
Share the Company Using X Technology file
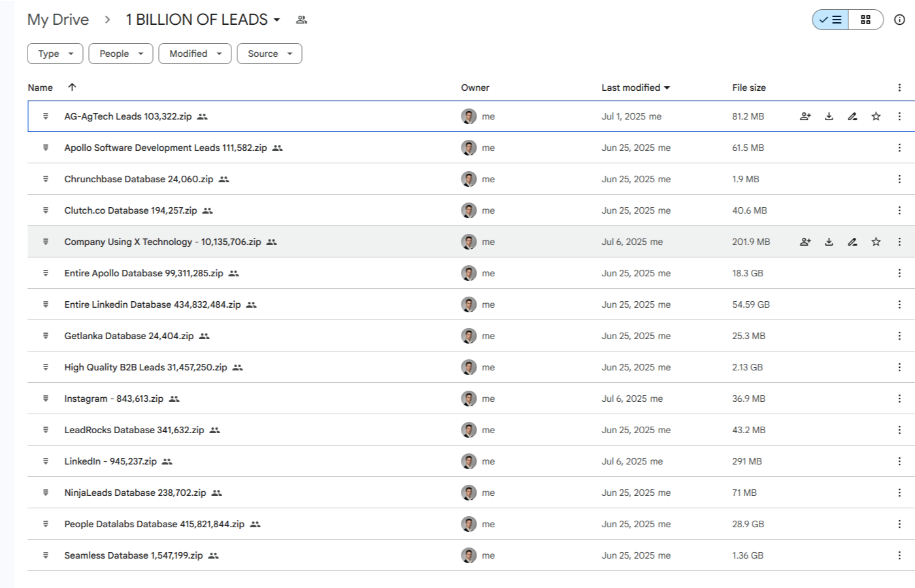tap(805, 242)
